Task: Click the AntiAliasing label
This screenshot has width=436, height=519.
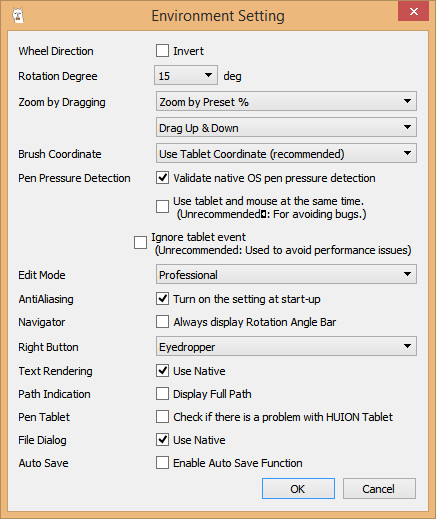Action: 46,299
